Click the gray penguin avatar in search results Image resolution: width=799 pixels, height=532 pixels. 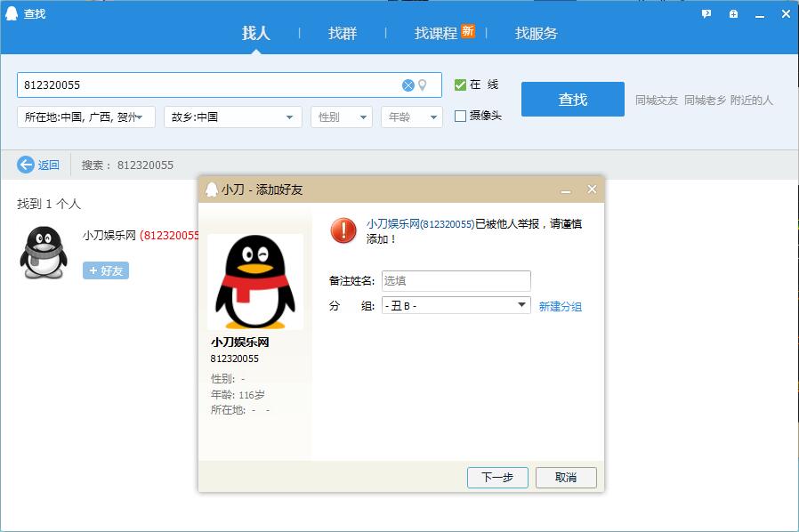43,252
